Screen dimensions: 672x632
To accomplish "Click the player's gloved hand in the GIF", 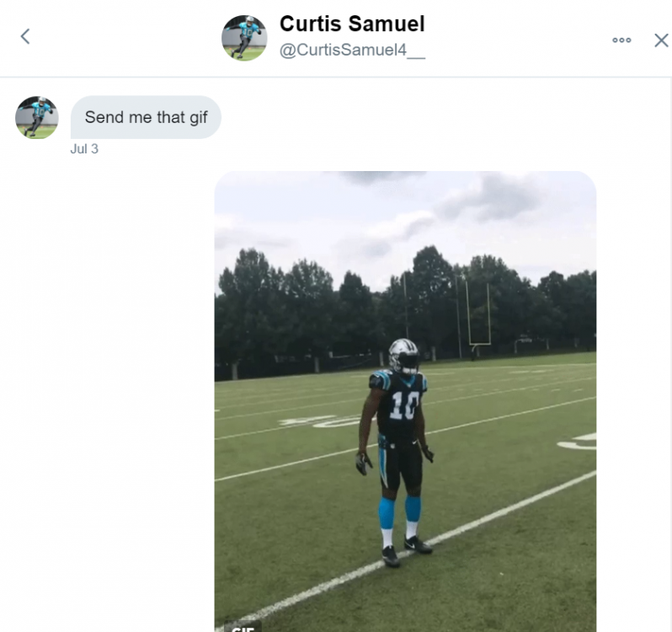I will (x=364, y=463).
